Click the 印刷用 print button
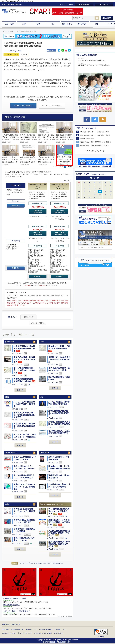This screenshot has height=644, width=115. click(24, 54)
